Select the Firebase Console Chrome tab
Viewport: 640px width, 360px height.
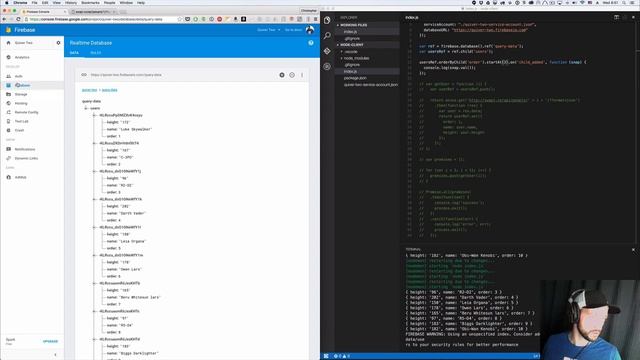click(44, 12)
